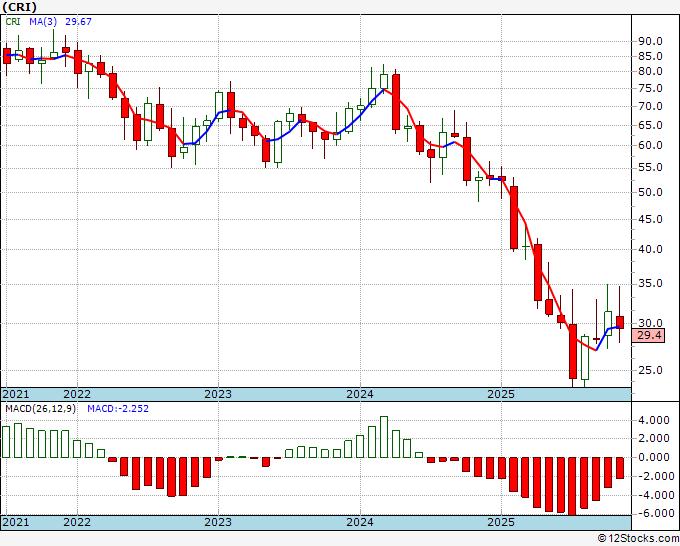This screenshot has width=680, height=546.
Task: Click the 50.0 price axis label
Action: point(650,192)
